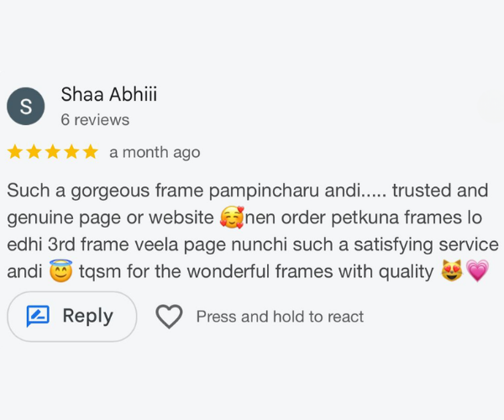The width and height of the screenshot is (504, 420).
Task: Click the reviewer avatar with letter S
Action: coord(26,107)
